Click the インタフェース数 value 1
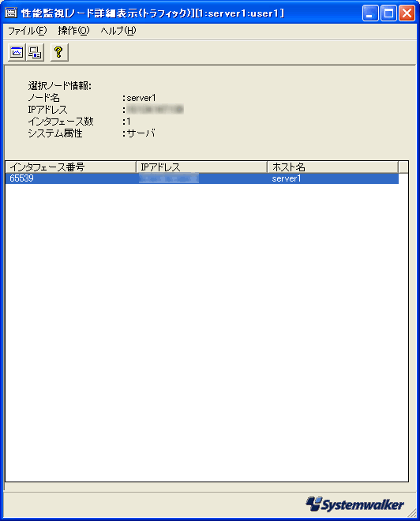420x521 pixels. (129, 122)
